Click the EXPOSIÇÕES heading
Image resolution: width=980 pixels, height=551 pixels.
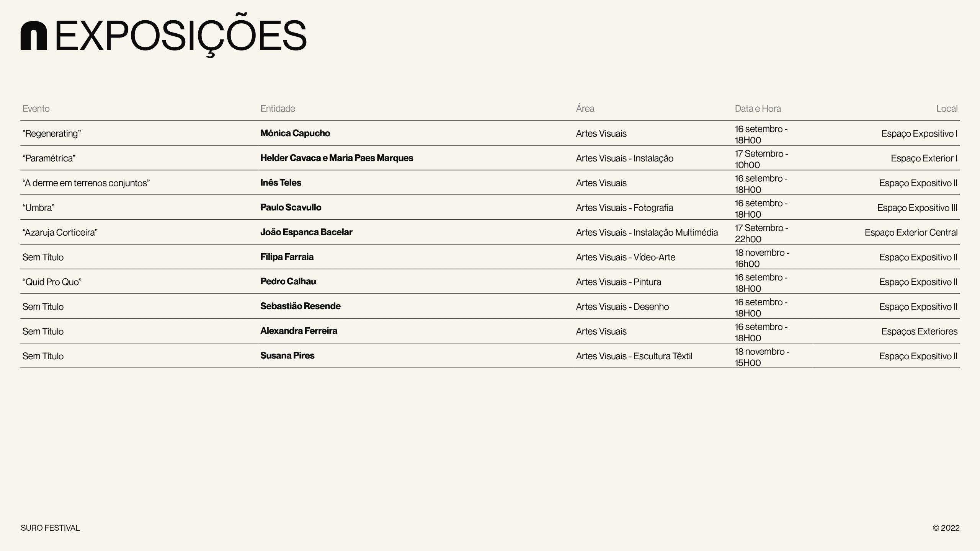(181, 35)
